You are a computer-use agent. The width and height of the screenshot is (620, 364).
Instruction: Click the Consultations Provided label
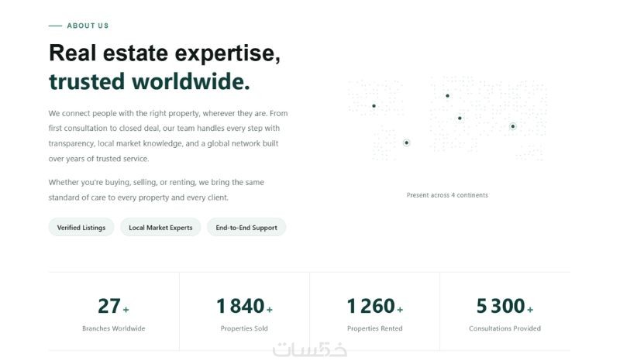tap(505, 328)
